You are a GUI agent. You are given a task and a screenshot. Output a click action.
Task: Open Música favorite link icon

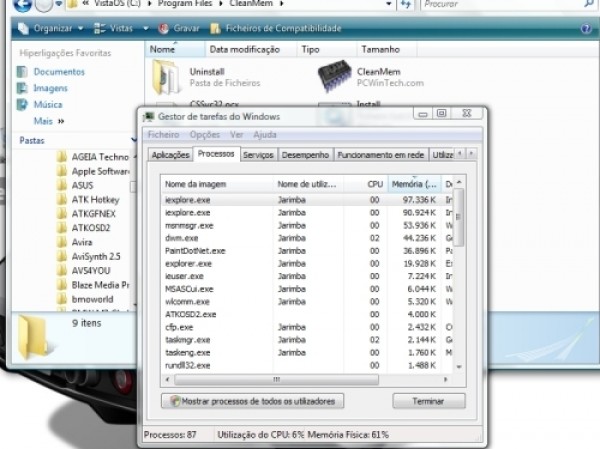(x=23, y=104)
